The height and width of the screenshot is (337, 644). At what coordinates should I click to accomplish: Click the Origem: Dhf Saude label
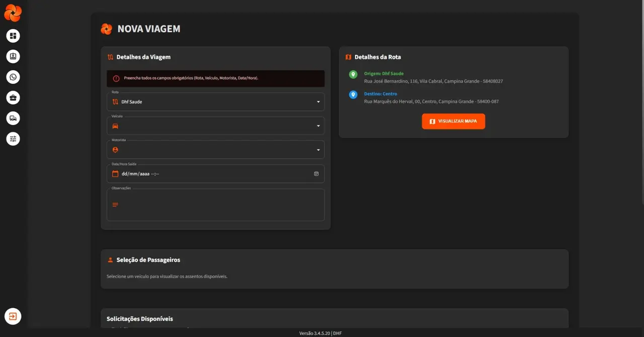384,74
